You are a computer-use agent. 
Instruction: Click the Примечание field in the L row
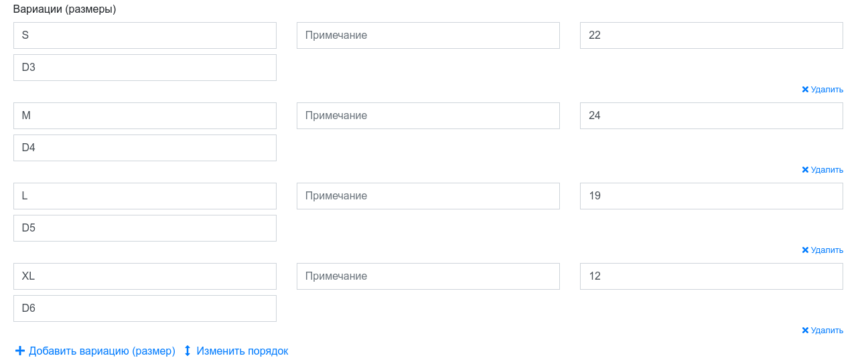click(428, 196)
